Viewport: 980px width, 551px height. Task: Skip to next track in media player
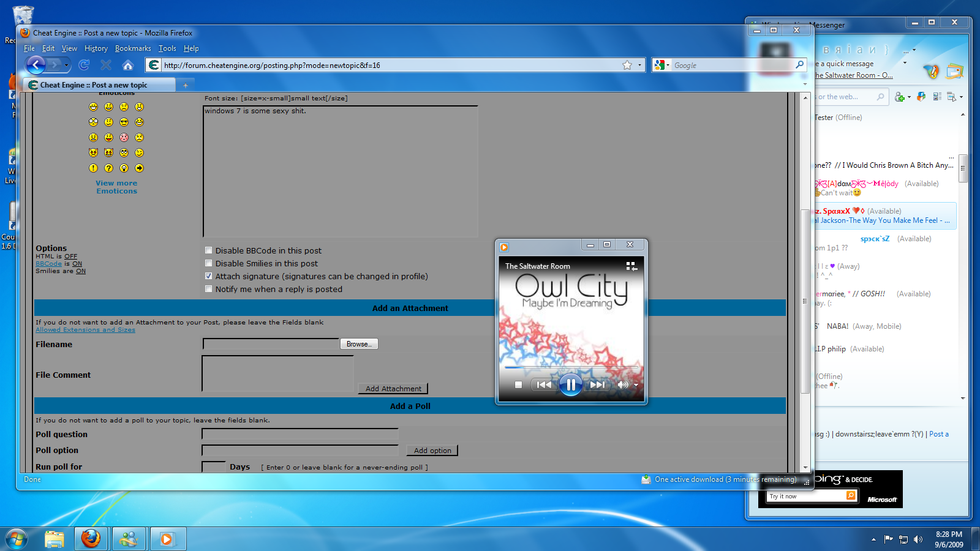597,384
